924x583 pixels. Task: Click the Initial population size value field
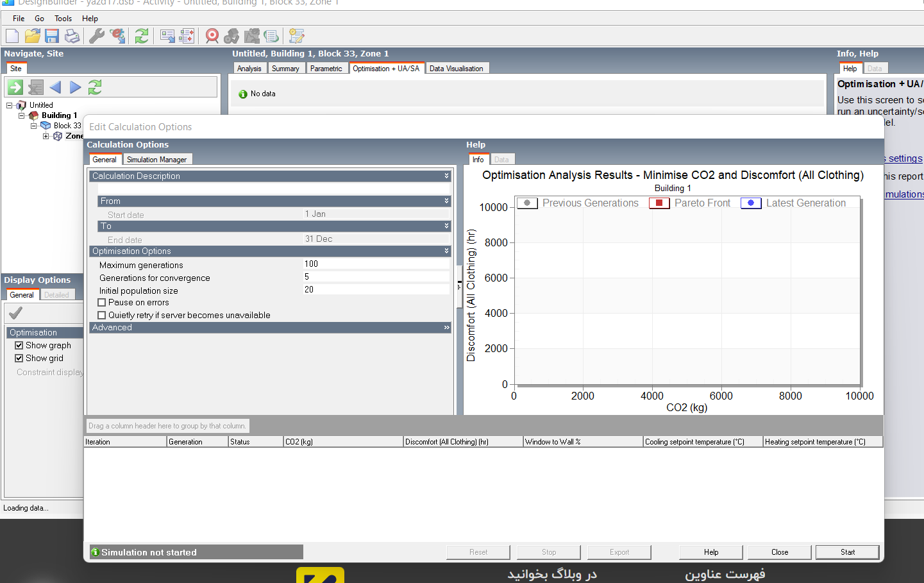(376, 290)
